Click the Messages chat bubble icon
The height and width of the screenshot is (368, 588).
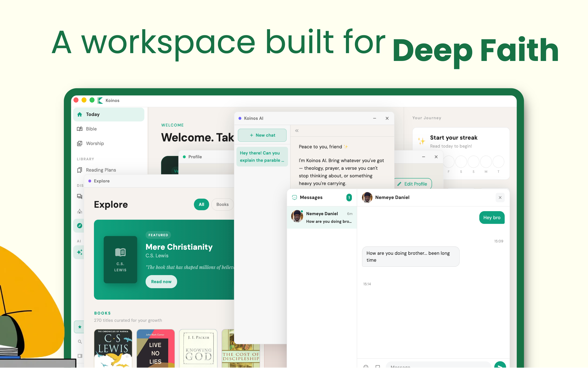(294, 197)
